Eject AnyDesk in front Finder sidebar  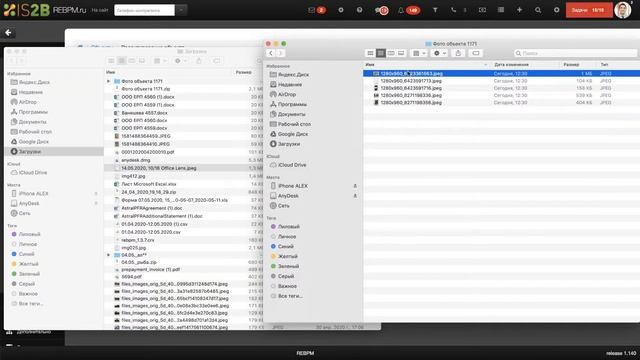[x=355, y=196]
